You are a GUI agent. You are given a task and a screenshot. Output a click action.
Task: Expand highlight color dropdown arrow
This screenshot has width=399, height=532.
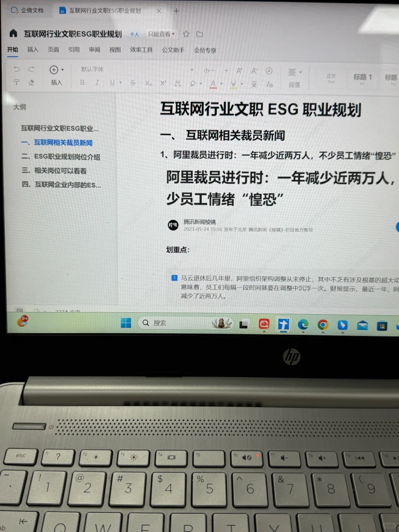coord(242,85)
